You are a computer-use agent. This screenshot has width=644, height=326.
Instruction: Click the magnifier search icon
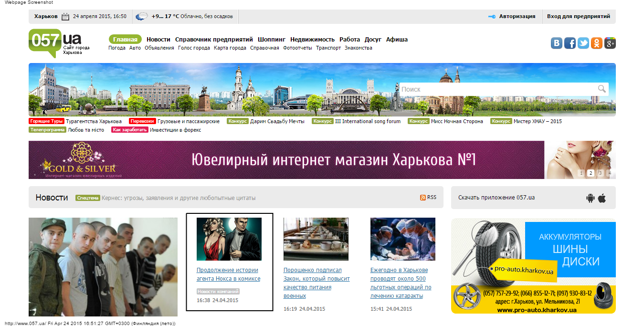(x=602, y=89)
